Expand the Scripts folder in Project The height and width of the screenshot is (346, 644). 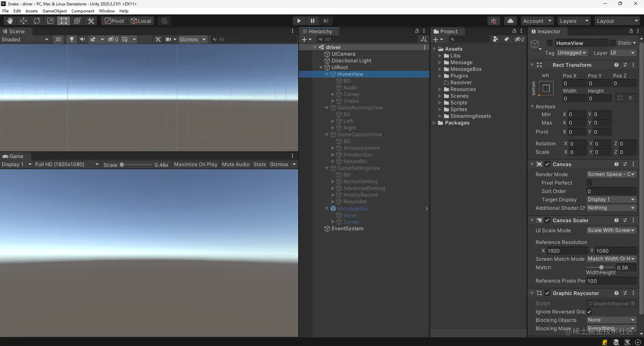click(440, 103)
